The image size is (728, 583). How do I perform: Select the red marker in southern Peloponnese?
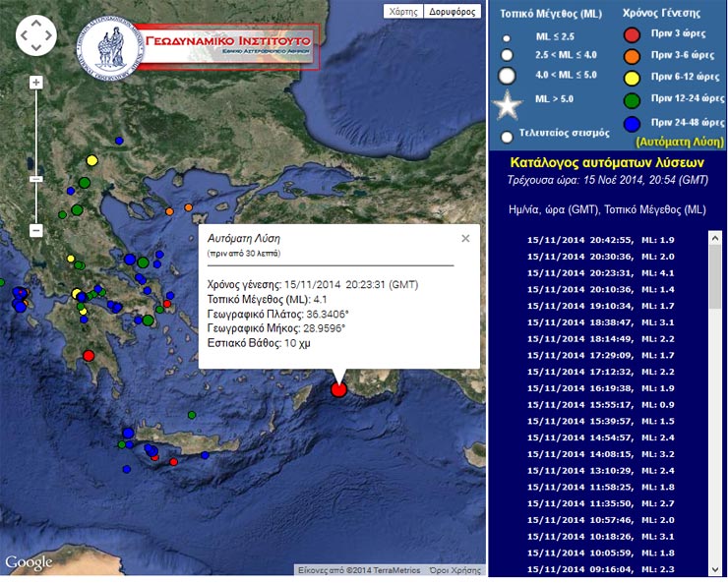point(89,356)
